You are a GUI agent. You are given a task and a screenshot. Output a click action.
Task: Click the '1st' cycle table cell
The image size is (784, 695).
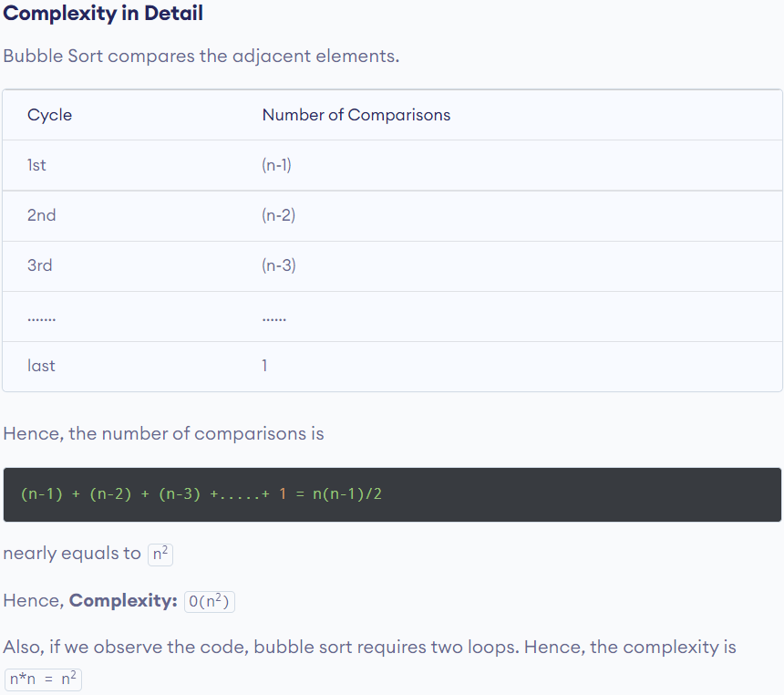coord(36,165)
